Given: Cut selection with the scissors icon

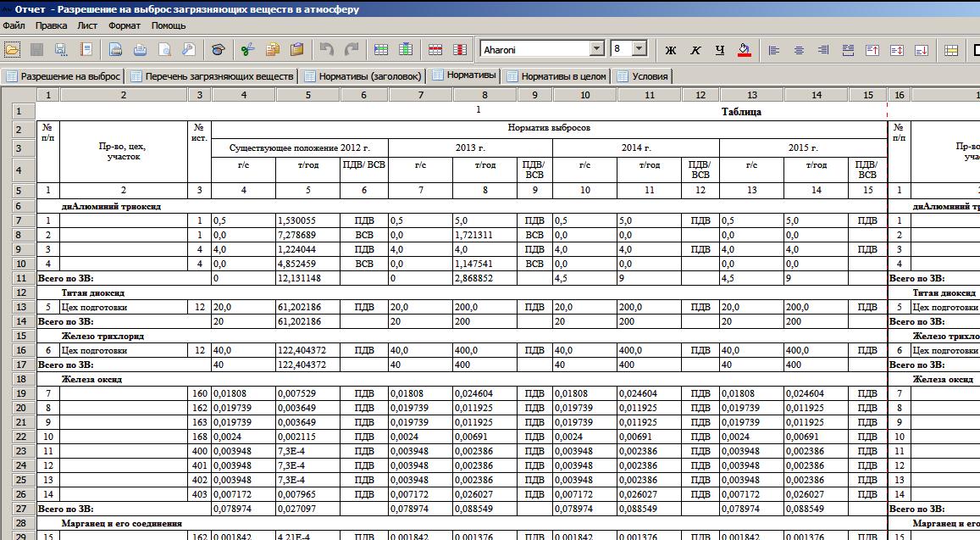Looking at the screenshot, I should pos(247,50).
